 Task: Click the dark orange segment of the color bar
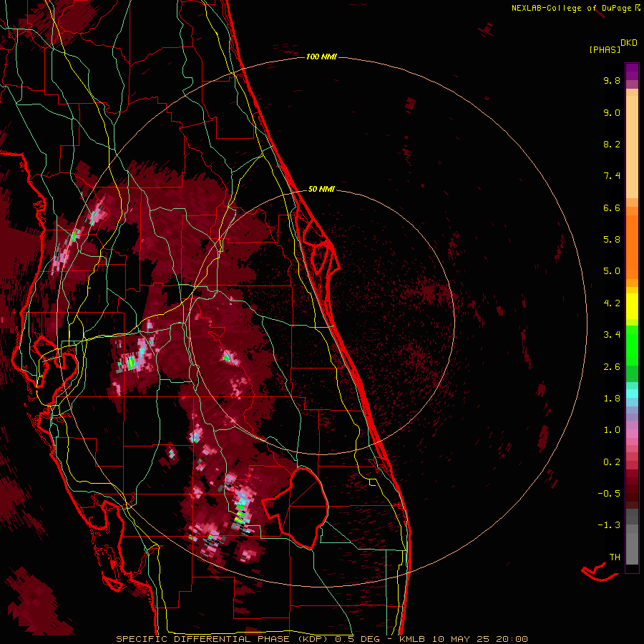point(632,246)
